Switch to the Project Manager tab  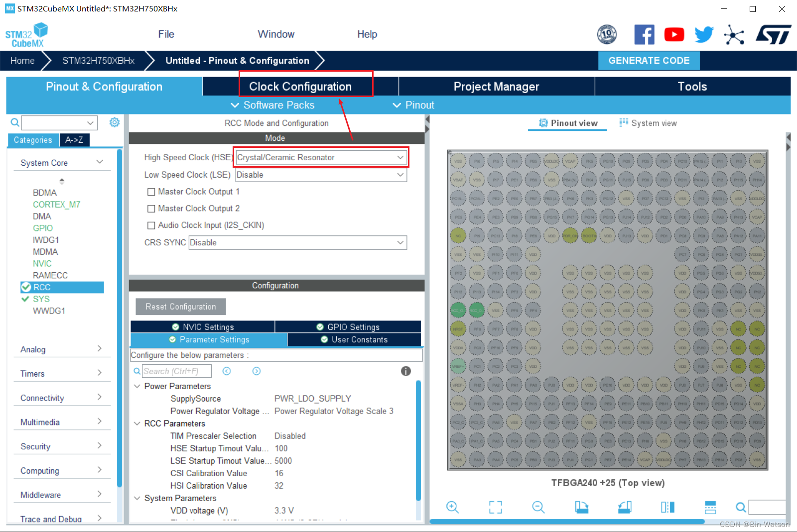click(x=497, y=87)
